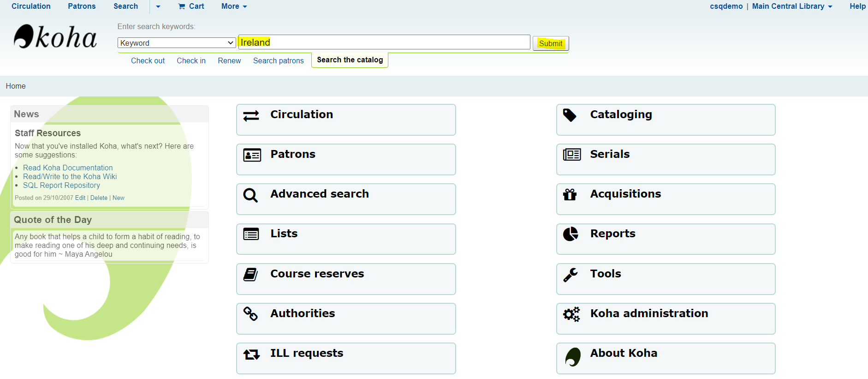Viewport: 868px width, 379px height.
Task: Open the Authorities module label
Action: click(303, 313)
